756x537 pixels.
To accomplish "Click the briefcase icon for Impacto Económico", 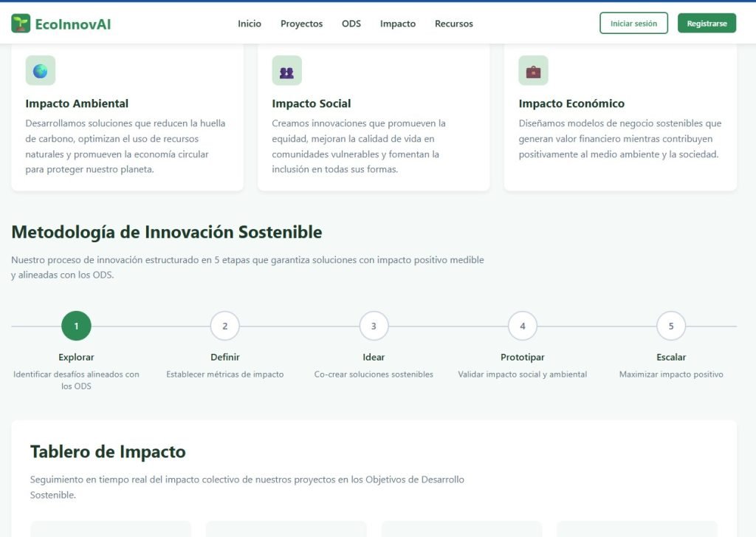I will (533, 71).
